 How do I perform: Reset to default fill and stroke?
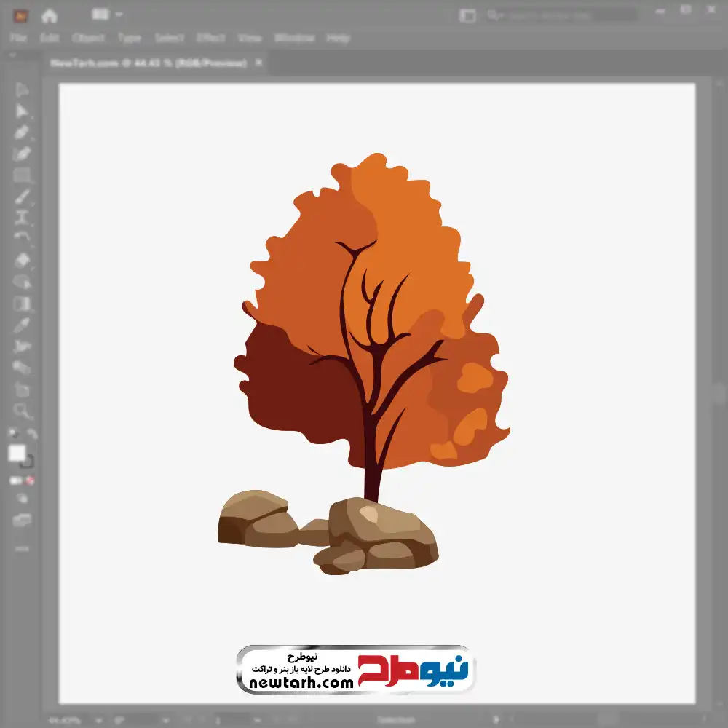[x=12, y=434]
